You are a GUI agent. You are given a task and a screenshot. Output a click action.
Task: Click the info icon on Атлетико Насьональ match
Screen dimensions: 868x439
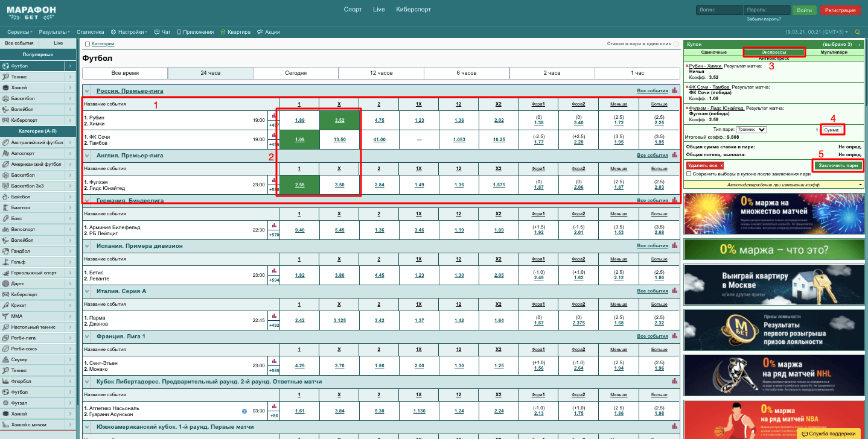244,411
